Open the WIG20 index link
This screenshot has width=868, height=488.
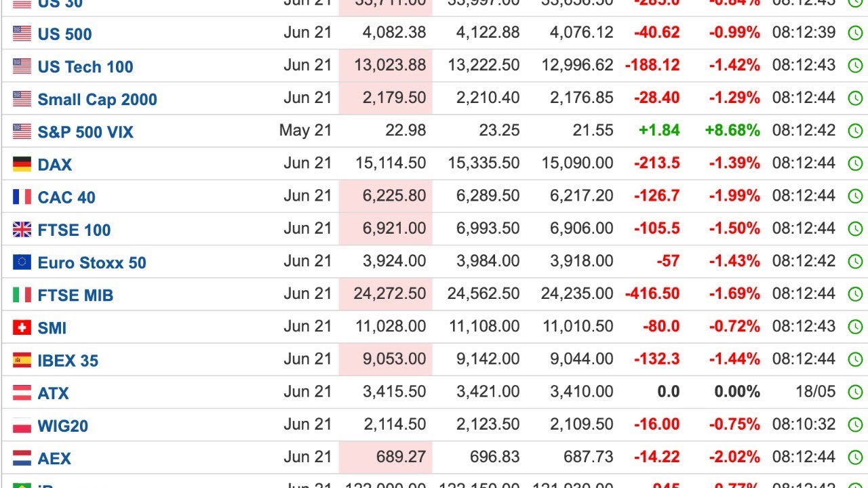[x=63, y=426]
